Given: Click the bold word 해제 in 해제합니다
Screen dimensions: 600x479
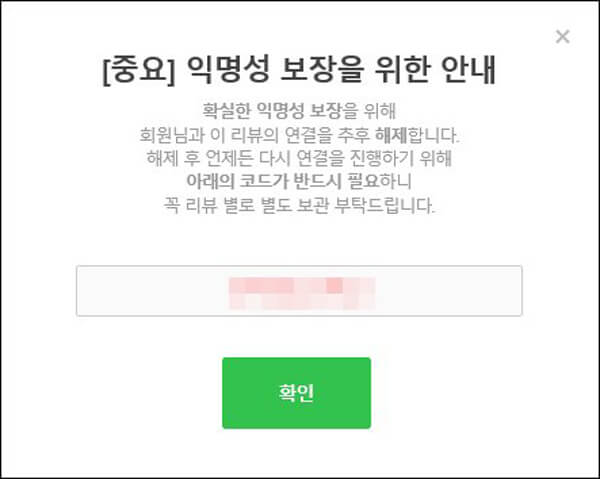Looking at the screenshot, I should click(391, 135).
